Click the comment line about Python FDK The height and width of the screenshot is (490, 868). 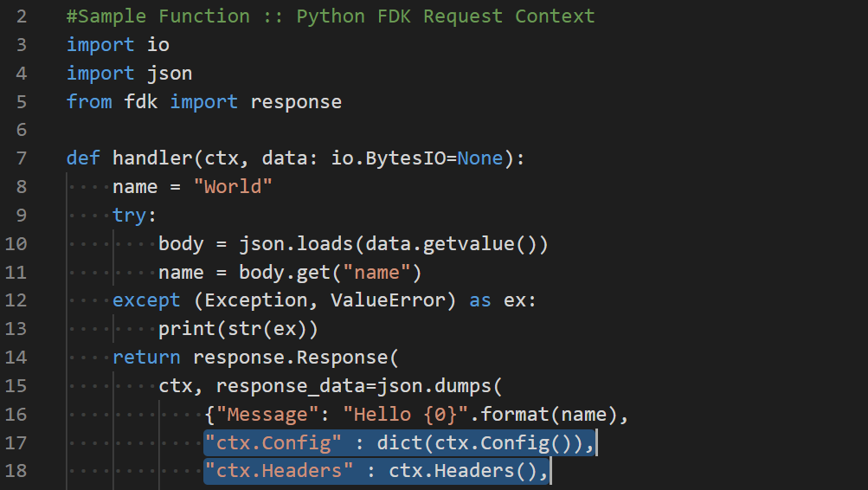point(331,16)
